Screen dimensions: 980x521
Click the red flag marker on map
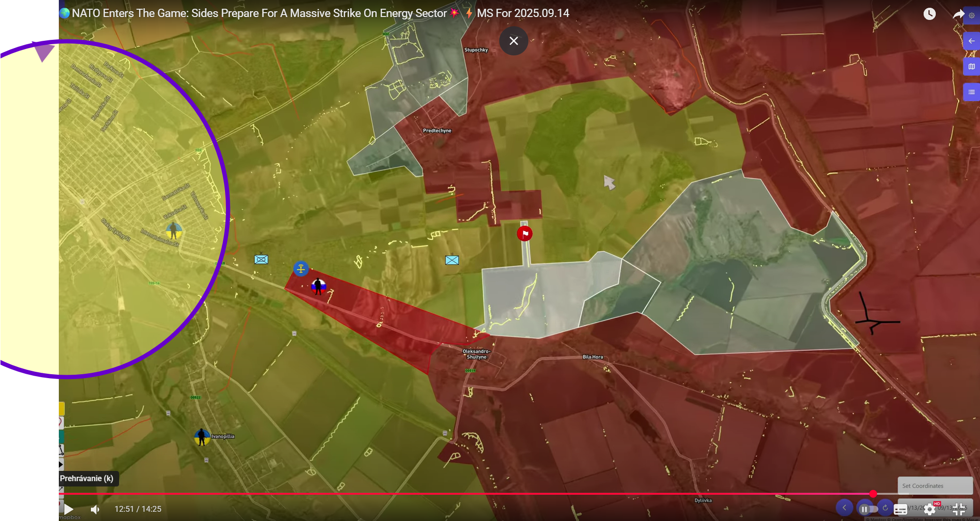click(x=525, y=233)
